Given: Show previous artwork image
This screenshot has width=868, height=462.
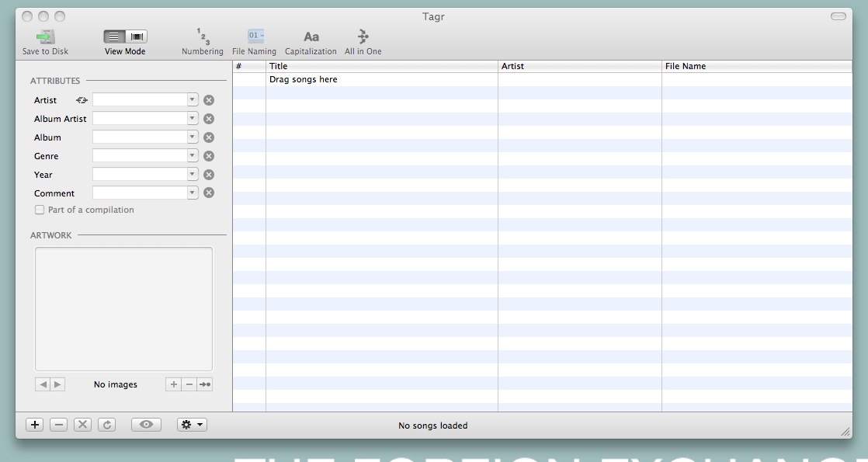Looking at the screenshot, I should click(x=43, y=384).
